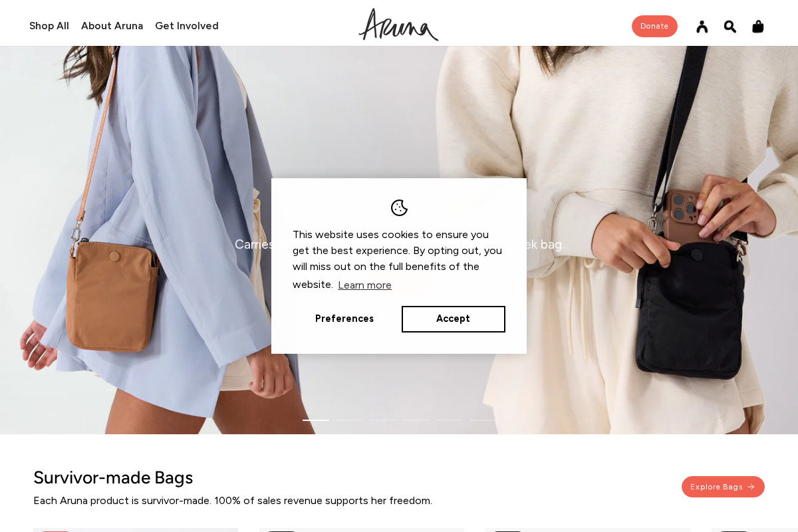798x532 pixels.
Task: Accept cookies in the consent dialog
Action: point(454,319)
